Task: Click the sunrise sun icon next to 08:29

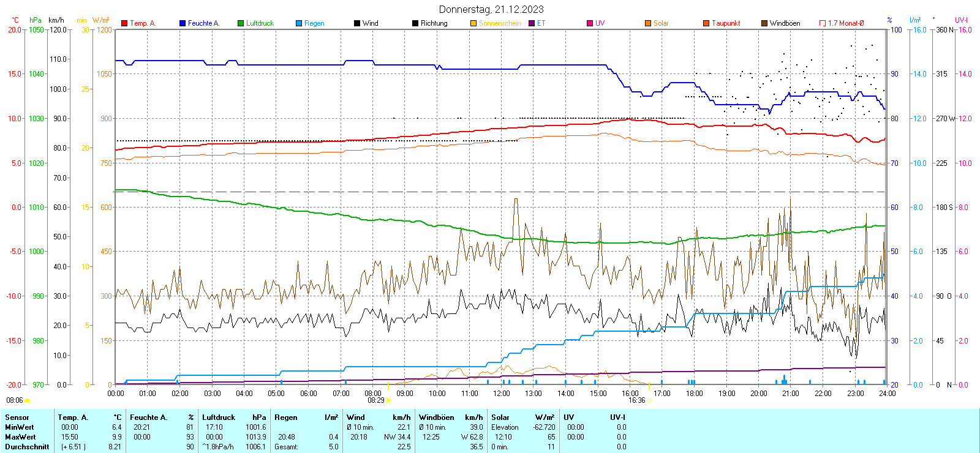Action: click(x=388, y=400)
